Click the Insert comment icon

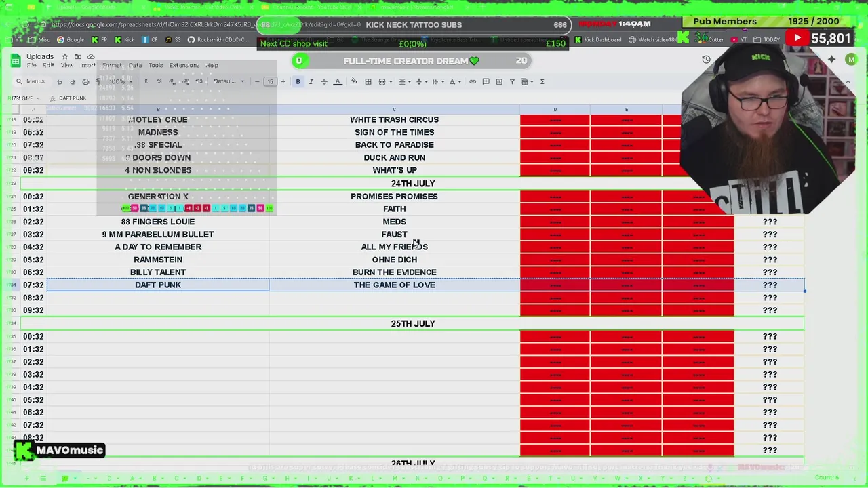(486, 81)
